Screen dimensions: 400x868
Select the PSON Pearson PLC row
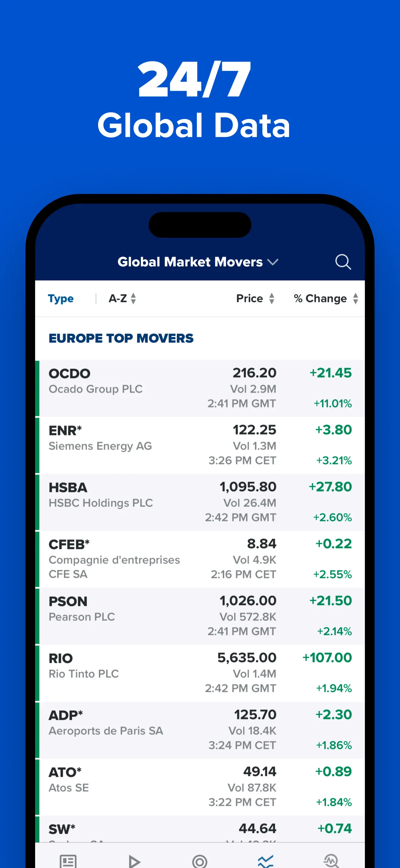200,616
